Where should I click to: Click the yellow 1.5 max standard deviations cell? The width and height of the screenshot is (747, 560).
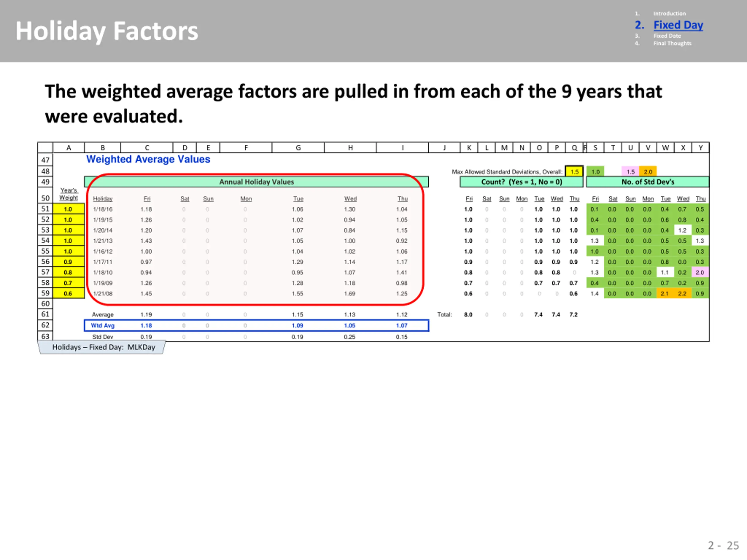point(575,171)
